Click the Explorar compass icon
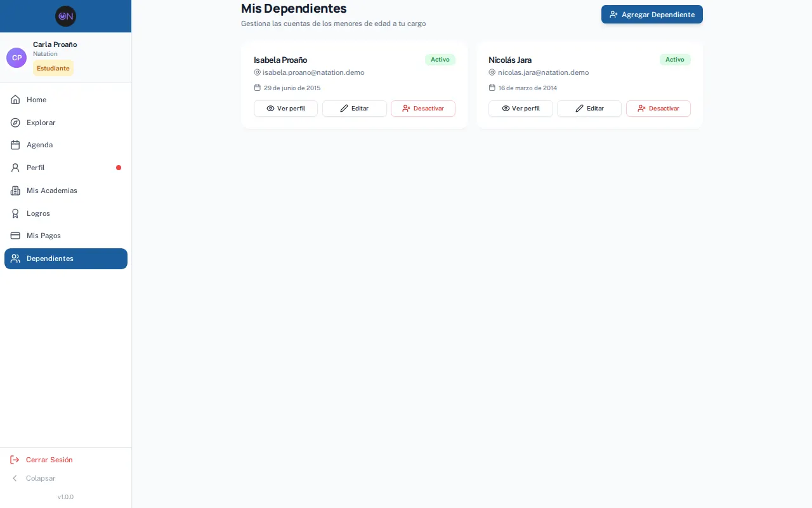This screenshot has width=812, height=508. pos(15,123)
